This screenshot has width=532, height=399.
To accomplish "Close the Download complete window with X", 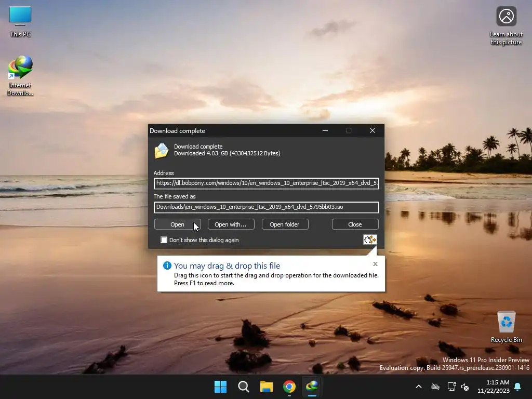I will (x=372, y=130).
